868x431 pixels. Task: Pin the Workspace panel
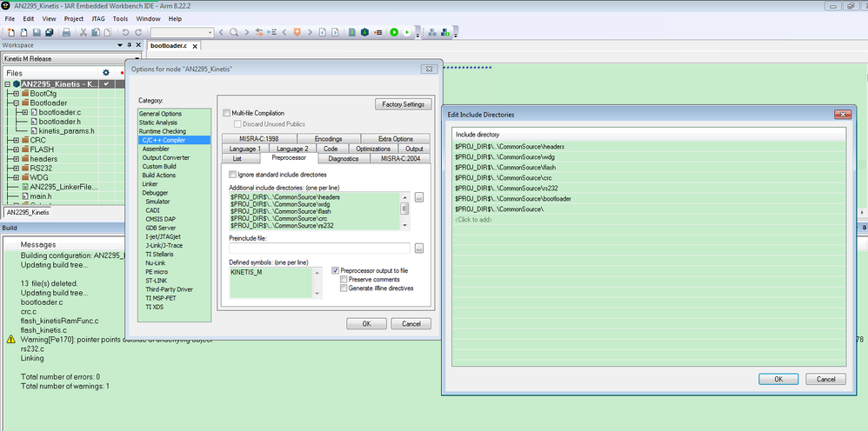130,45
